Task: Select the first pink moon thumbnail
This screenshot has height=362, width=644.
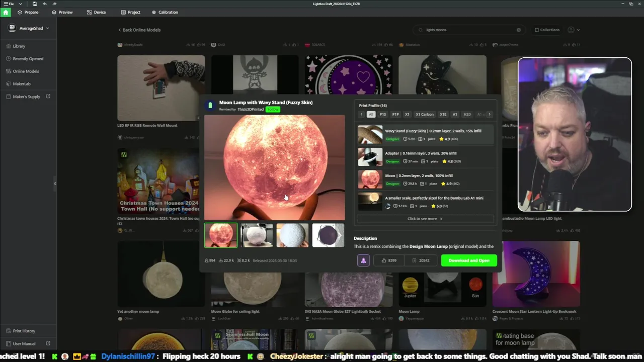Action: point(221,235)
